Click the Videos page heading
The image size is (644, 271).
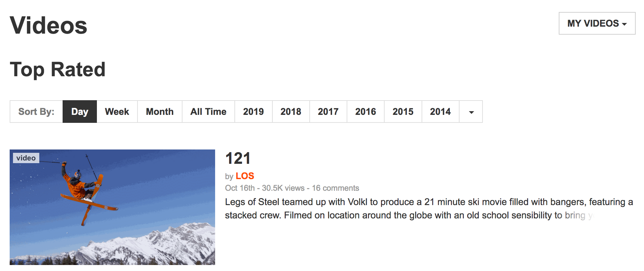[49, 25]
